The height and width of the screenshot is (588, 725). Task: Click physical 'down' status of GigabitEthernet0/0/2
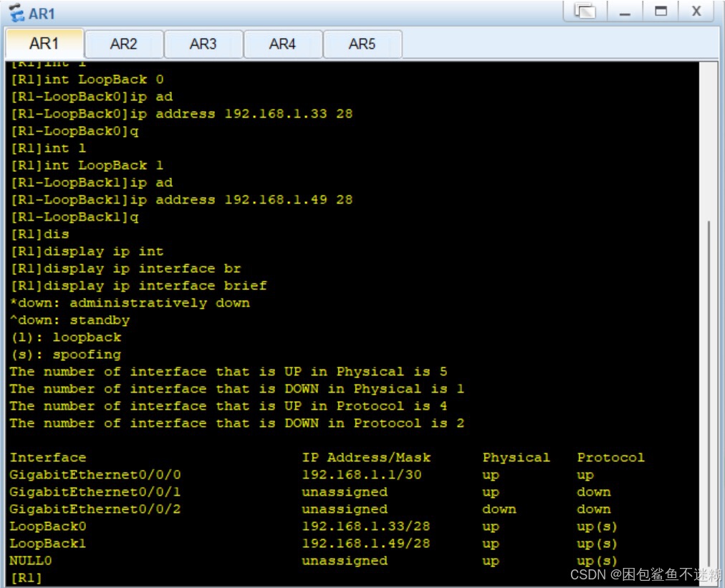(499, 509)
